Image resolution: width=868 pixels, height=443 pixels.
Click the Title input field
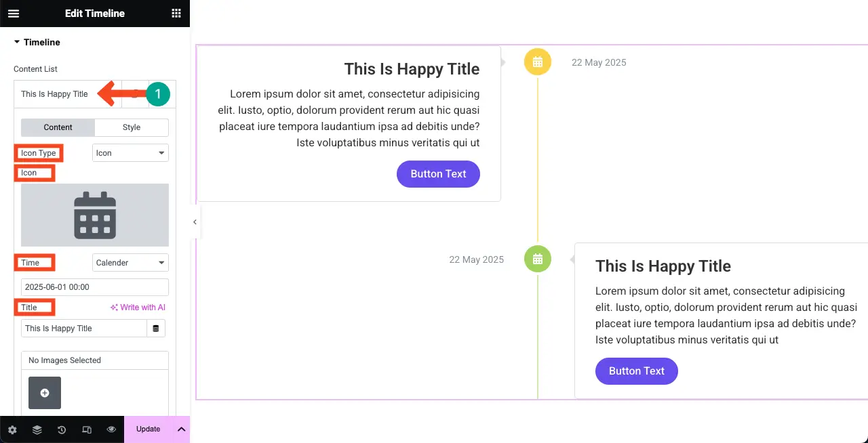coord(84,329)
